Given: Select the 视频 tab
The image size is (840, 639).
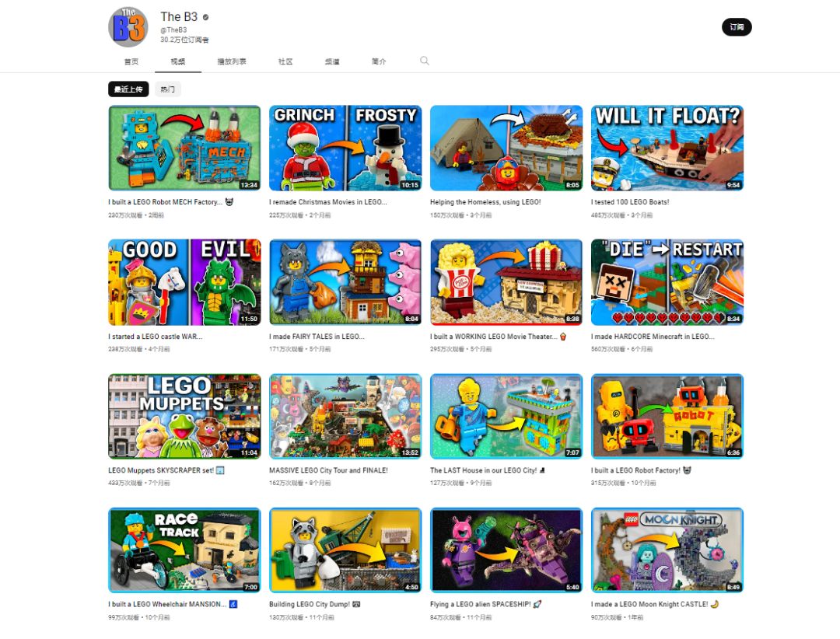Looking at the screenshot, I should [x=178, y=61].
